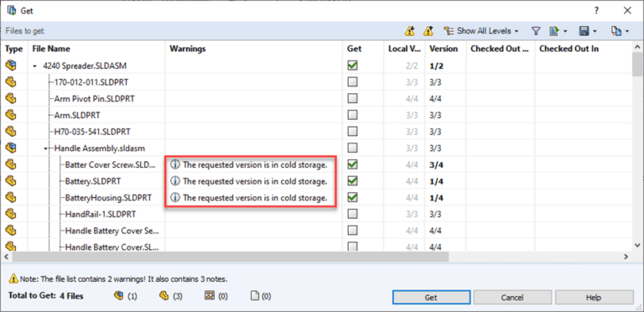Screen dimensions: 644x312
Task: Click the scroll down arrow
Action: [x=637, y=245]
